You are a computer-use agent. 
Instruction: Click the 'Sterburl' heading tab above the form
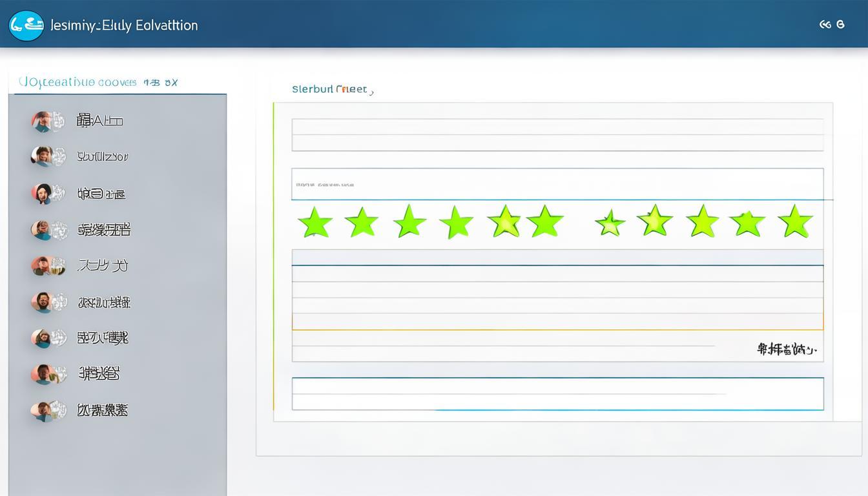[x=332, y=90]
